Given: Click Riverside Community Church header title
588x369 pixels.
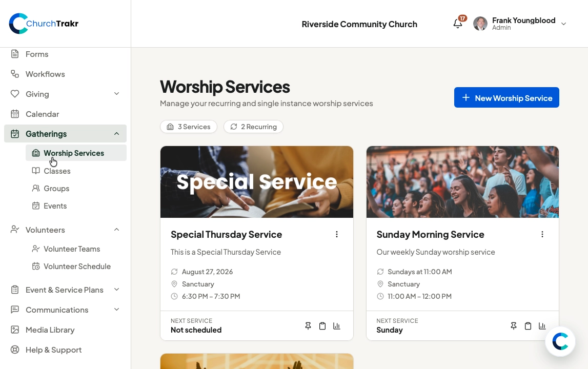Looking at the screenshot, I should pos(359,24).
